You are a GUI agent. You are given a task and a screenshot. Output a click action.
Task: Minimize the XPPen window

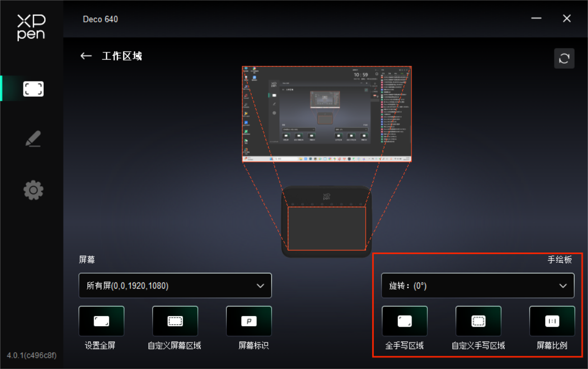(x=536, y=18)
